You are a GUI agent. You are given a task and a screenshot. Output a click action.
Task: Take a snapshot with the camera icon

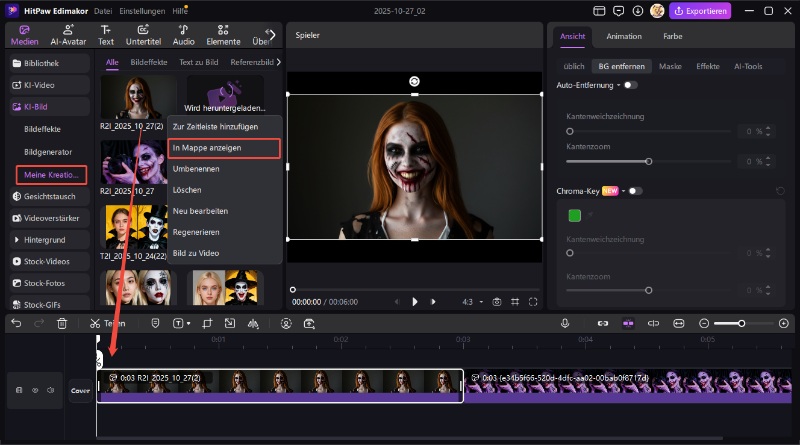point(496,302)
